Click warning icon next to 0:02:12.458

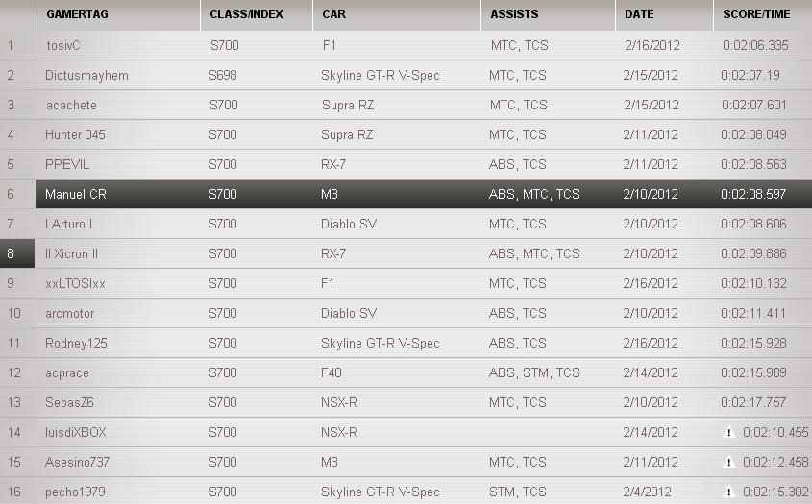(x=728, y=463)
